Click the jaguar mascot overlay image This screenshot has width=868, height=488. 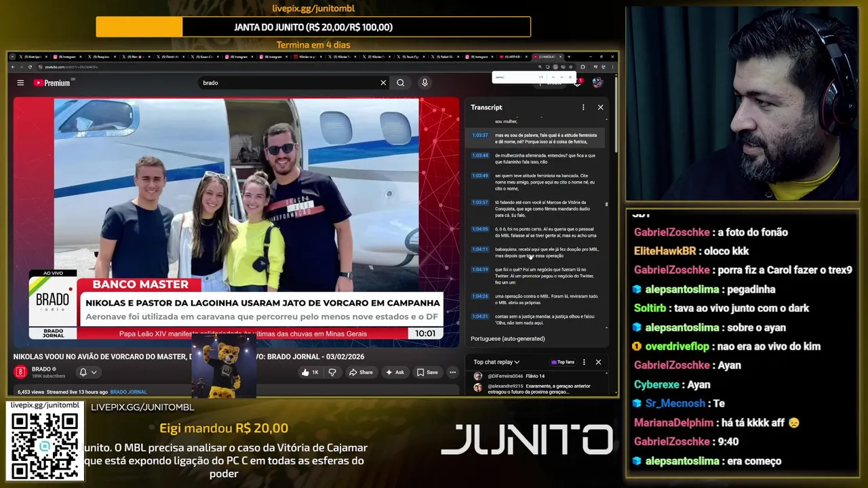[x=223, y=366]
